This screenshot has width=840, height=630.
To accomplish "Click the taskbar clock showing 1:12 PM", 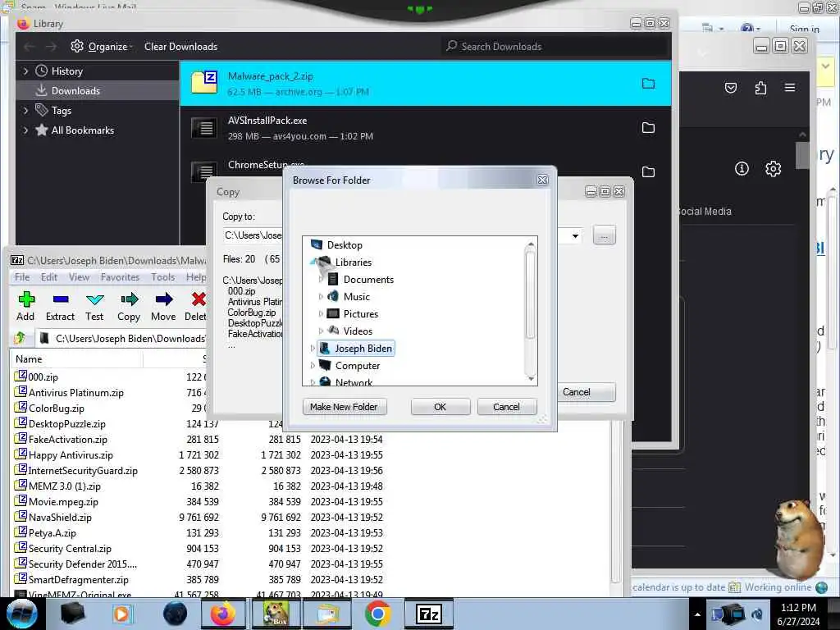I will [798, 614].
